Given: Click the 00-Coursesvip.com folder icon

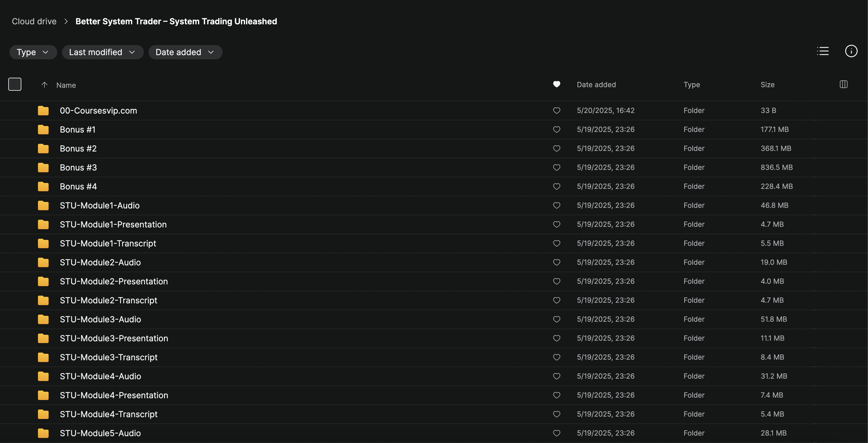Looking at the screenshot, I should 43,111.
